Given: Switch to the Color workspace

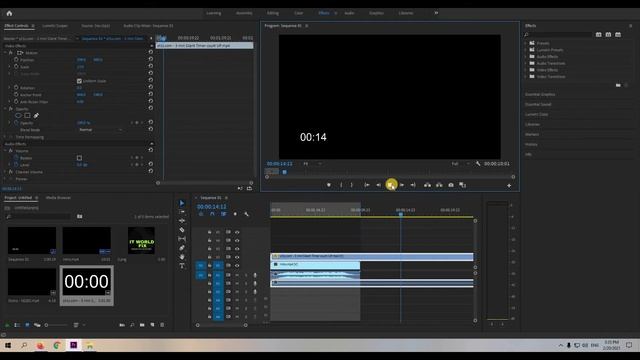Looking at the screenshot, I should [x=299, y=13].
